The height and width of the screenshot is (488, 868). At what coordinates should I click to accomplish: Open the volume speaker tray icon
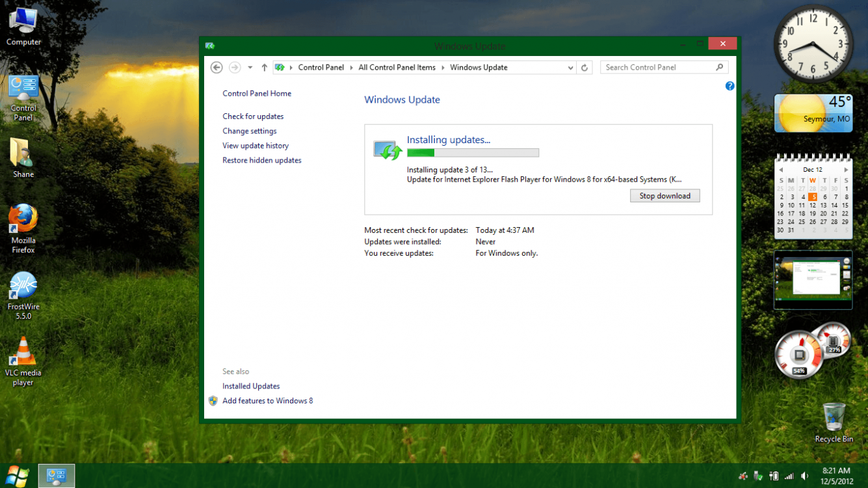coord(804,476)
